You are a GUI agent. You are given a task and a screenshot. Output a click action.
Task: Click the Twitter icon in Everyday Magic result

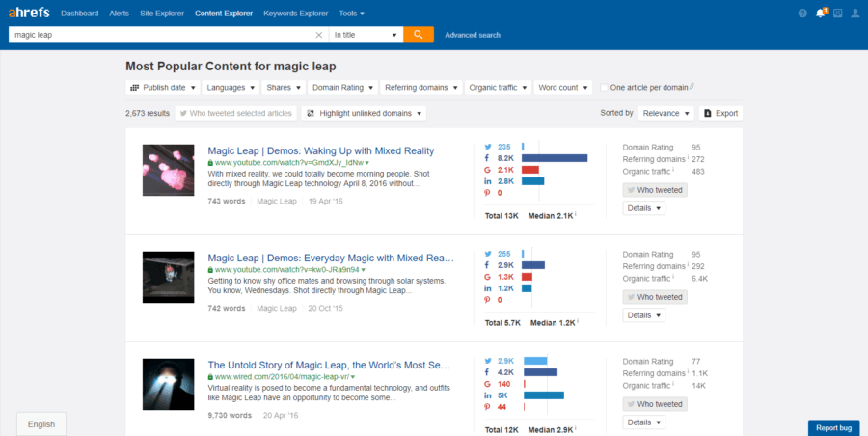click(488, 254)
